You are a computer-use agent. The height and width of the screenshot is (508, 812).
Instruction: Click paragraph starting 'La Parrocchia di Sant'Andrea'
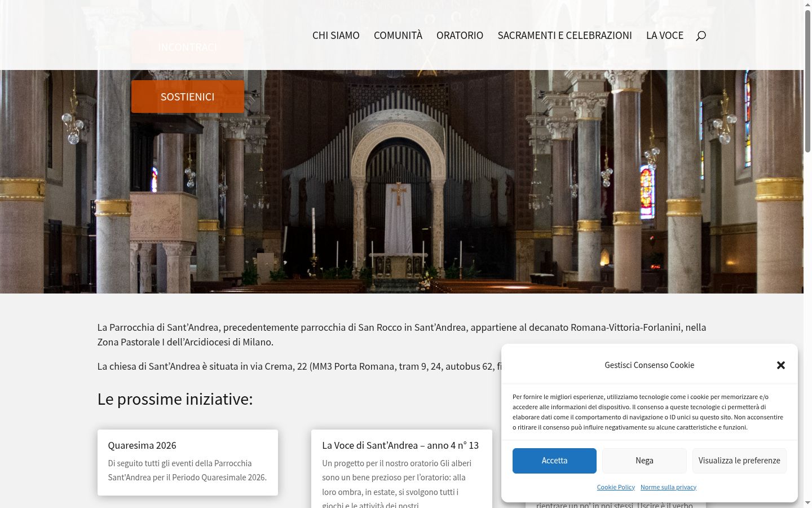coord(401,335)
